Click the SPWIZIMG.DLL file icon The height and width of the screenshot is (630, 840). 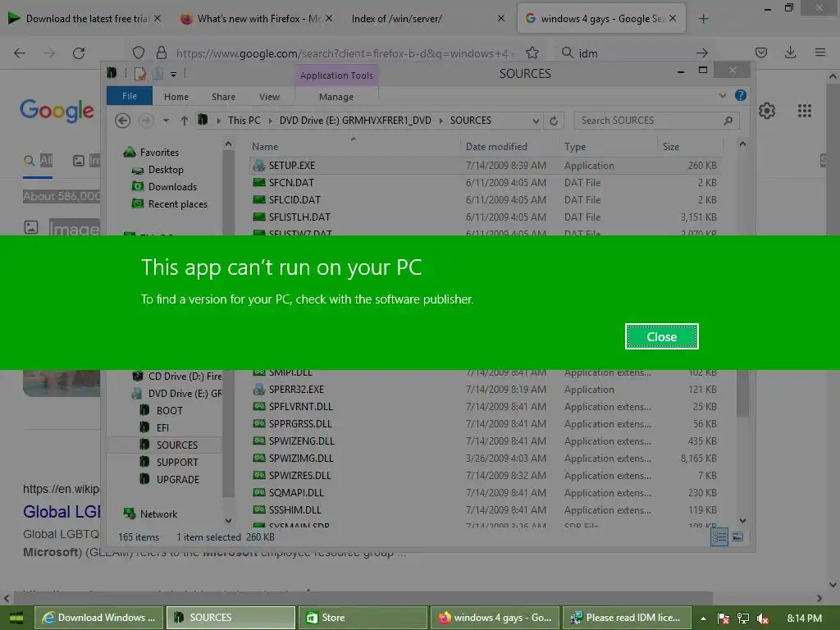(259, 458)
